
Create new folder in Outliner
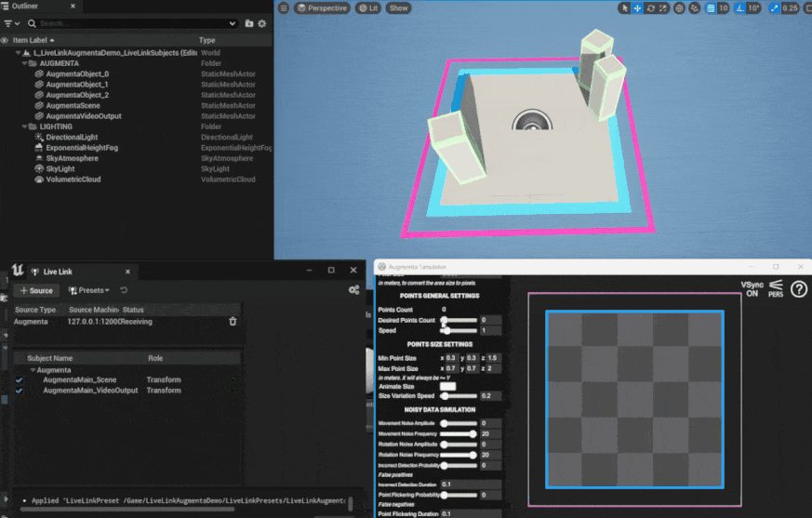(x=249, y=23)
